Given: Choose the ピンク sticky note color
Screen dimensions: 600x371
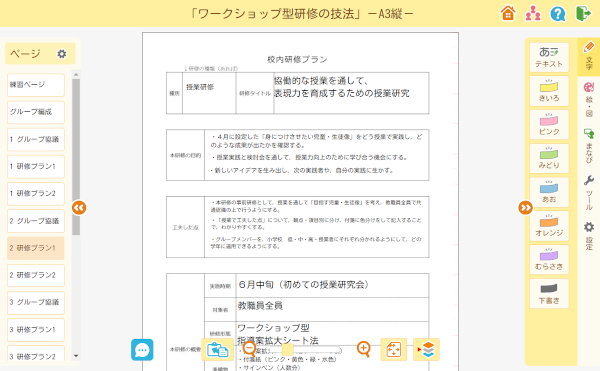Looking at the screenshot, I should point(549,124).
